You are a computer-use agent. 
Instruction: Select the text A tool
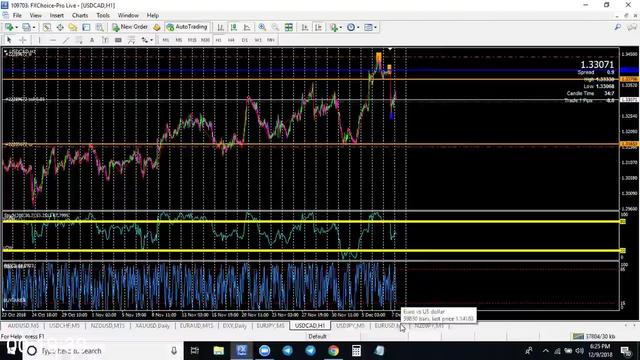tap(92, 40)
